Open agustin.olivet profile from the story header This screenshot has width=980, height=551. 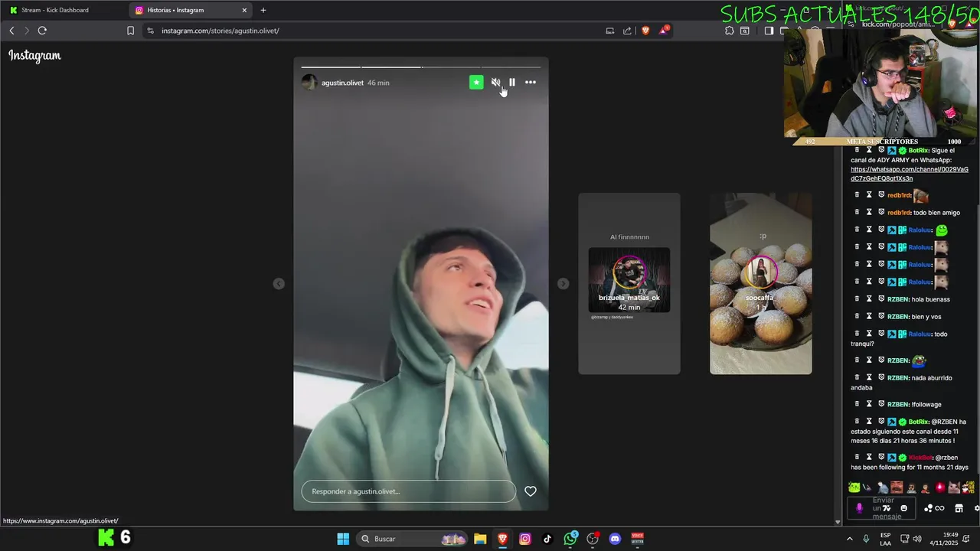342,83
